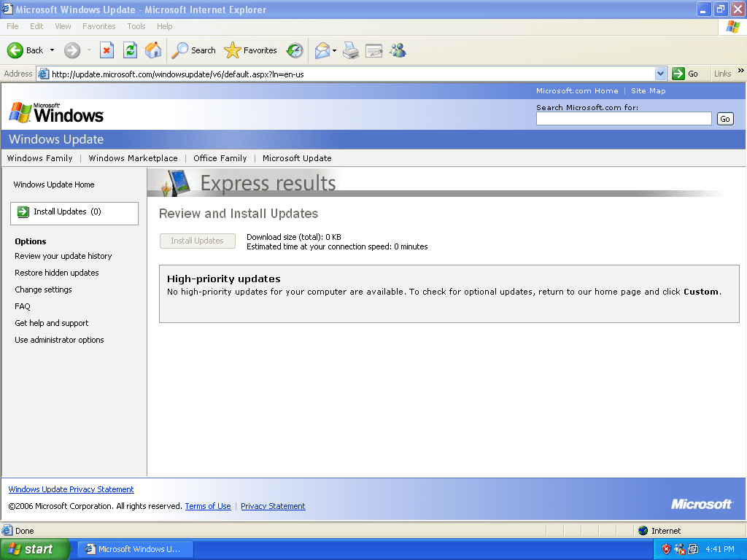
Task: Open the History toolbar icon
Action: click(x=295, y=50)
